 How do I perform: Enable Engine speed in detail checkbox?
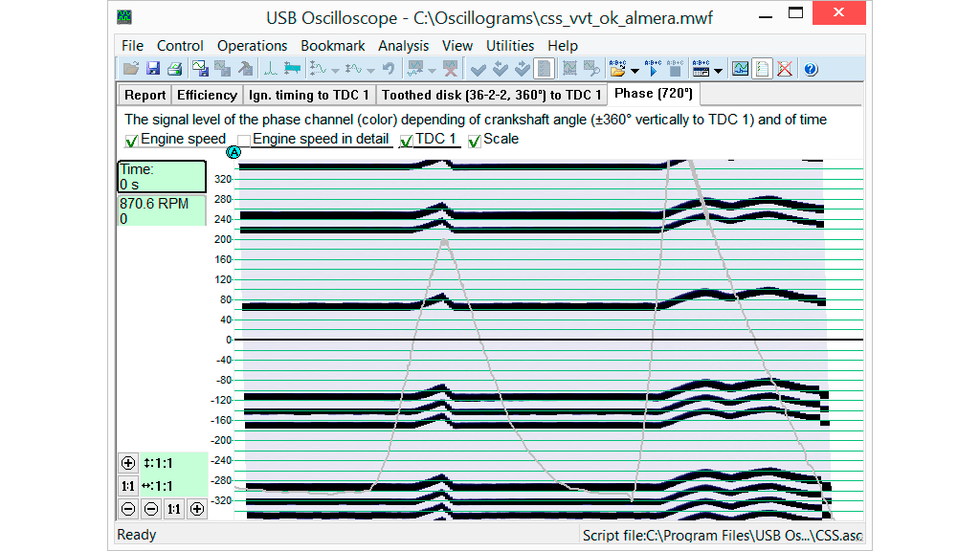coord(244,141)
